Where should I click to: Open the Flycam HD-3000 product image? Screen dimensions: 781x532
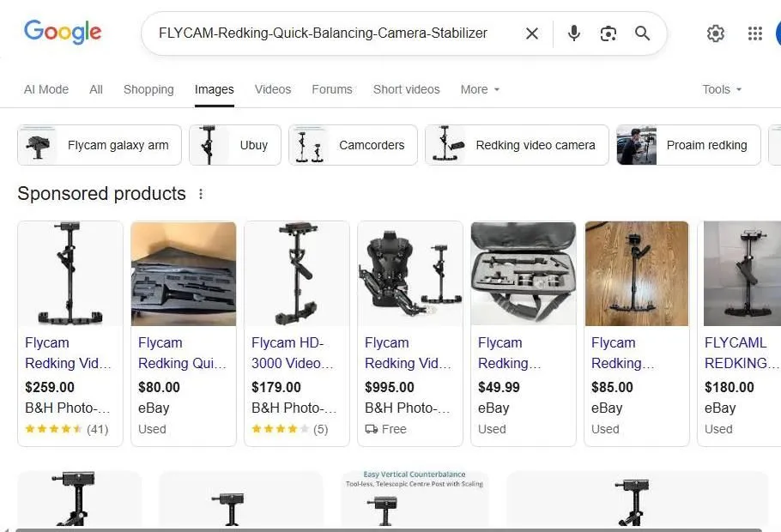tap(297, 274)
